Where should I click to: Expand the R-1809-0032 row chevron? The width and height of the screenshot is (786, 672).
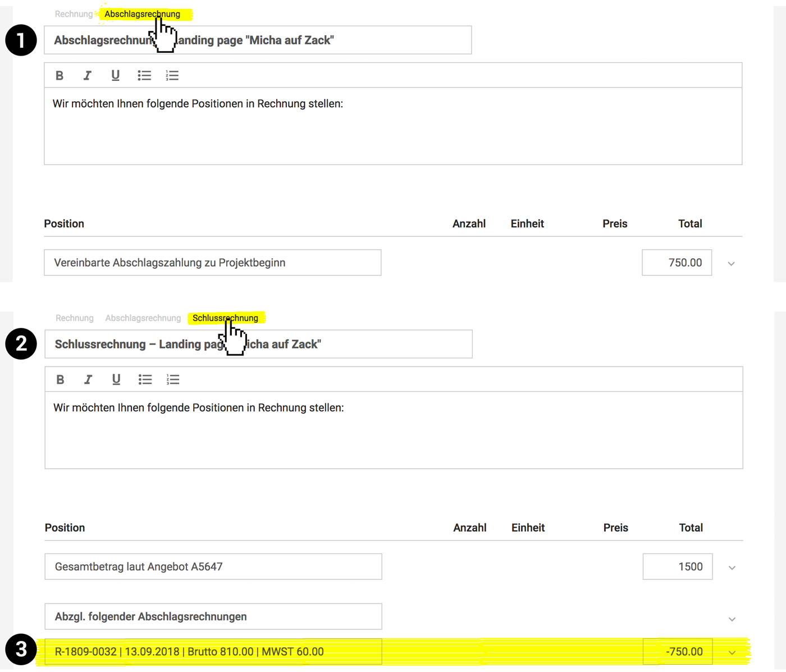click(x=732, y=652)
